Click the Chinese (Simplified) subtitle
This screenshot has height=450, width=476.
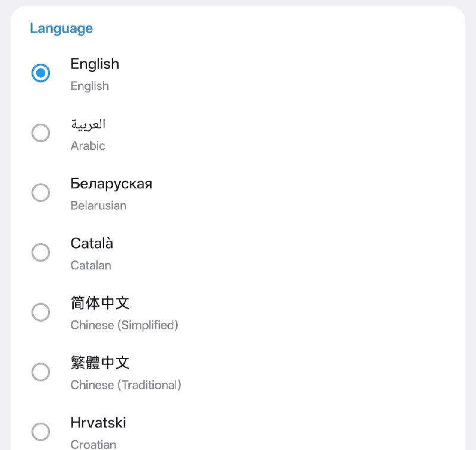[x=124, y=325]
